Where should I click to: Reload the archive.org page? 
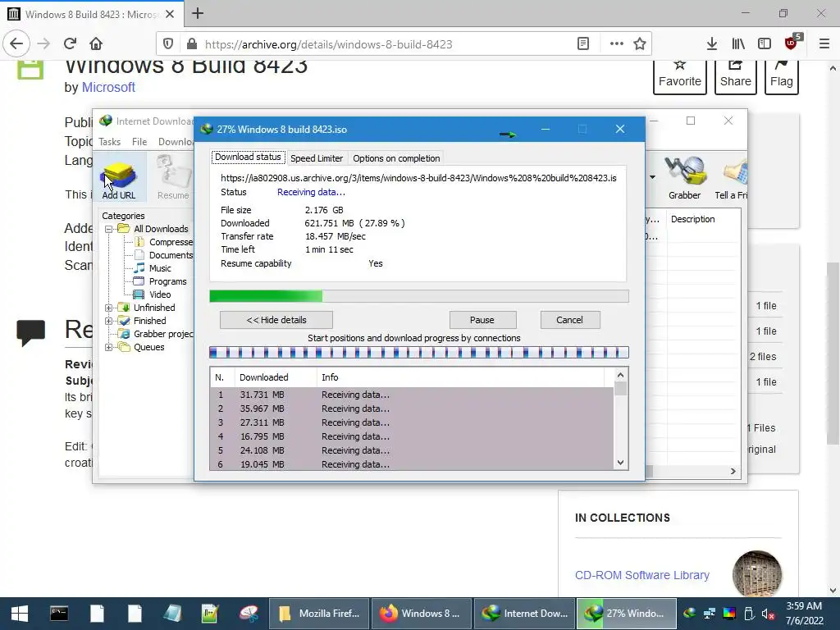70,43
